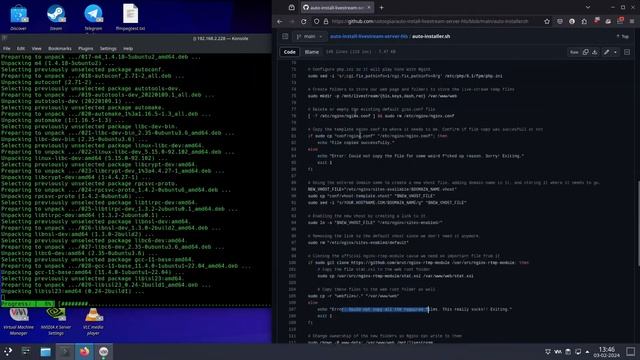Open the Help menu in Konsole
640x360 pixels.
click(128, 49)
